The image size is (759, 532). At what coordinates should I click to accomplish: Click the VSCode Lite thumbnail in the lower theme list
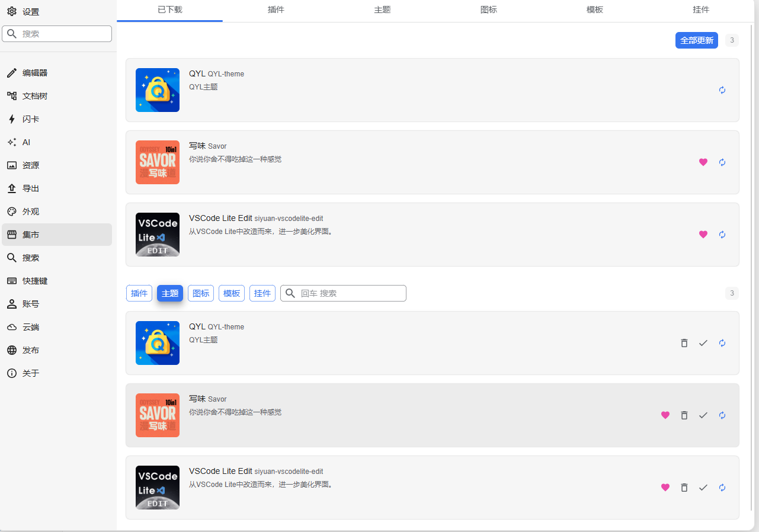pos(158,488)
